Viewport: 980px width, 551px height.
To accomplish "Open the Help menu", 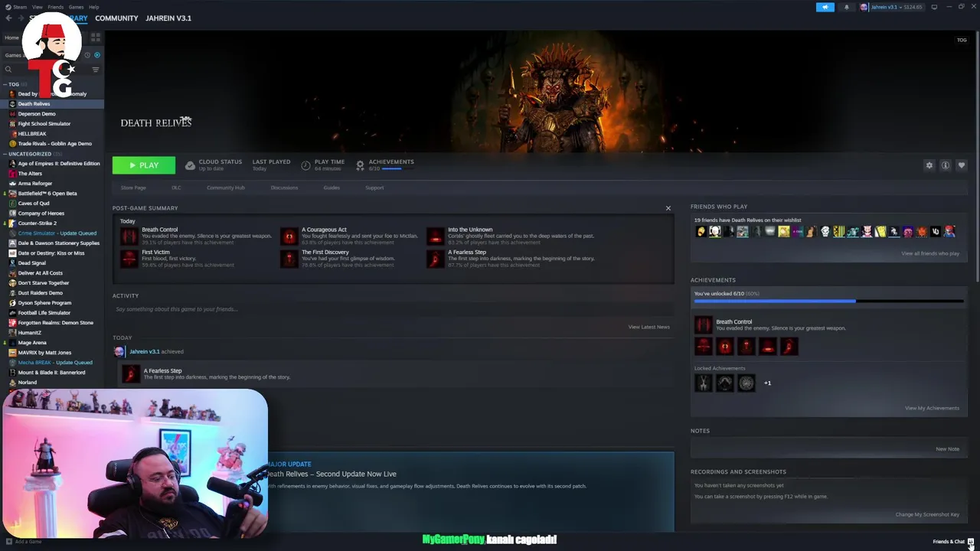I will point(93,7).
